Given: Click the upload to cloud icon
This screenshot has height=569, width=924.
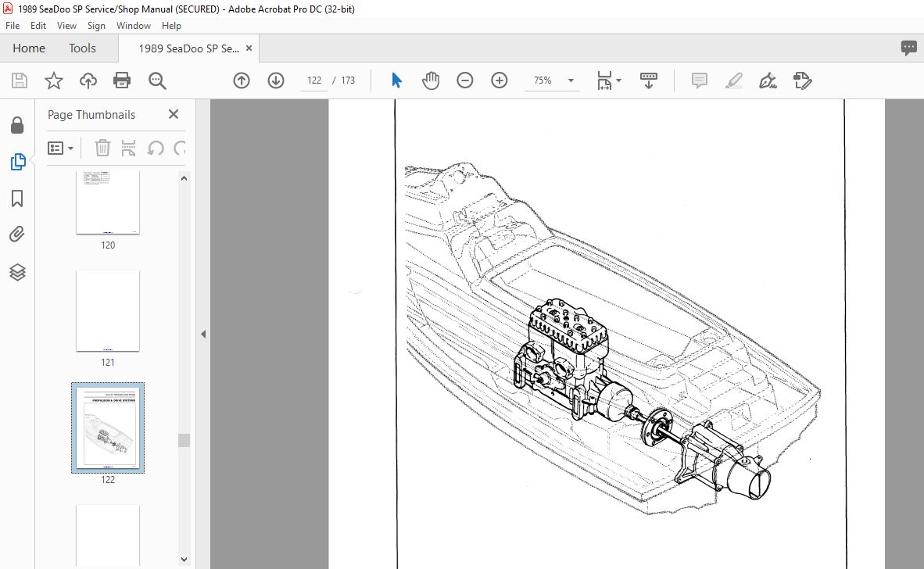Looking at the screenshot, I should click(x=88, y=81).
